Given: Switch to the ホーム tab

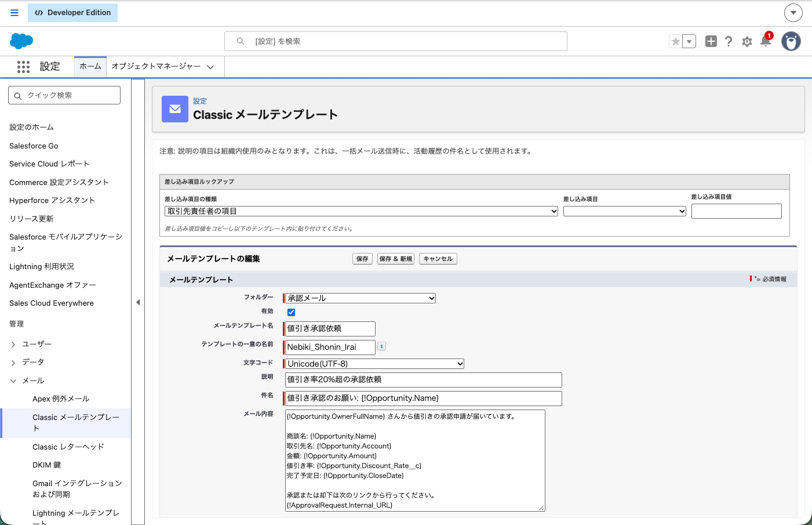Looking at the screenshot, I should (90, 67).
